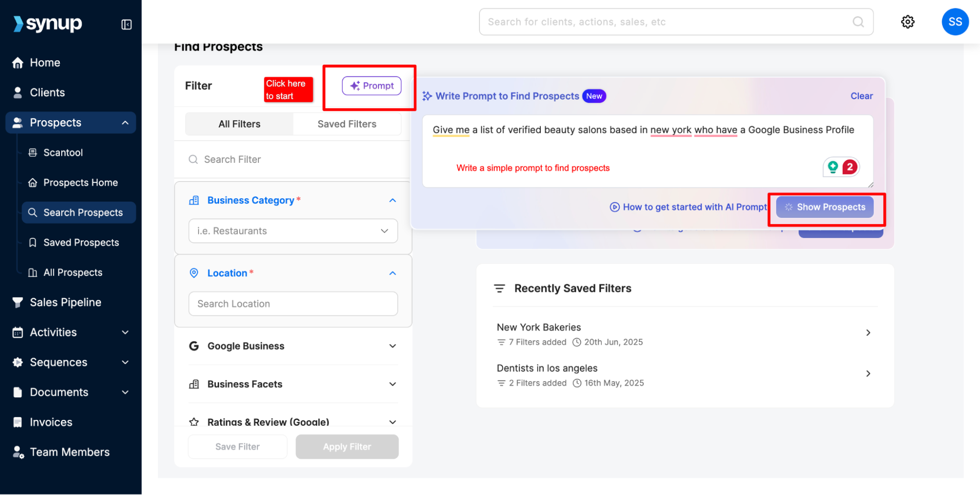The image size is (980, 495).
Task: Click the search magnifier icon in top bar
Action: pos(858,22)
